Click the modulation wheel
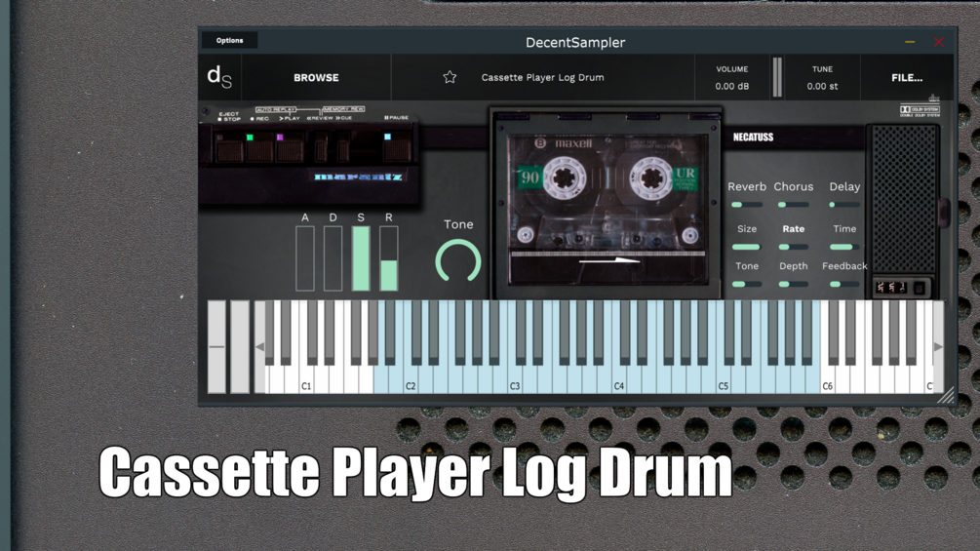The width and height of the screenshot is (980, 551). point(240,347)
